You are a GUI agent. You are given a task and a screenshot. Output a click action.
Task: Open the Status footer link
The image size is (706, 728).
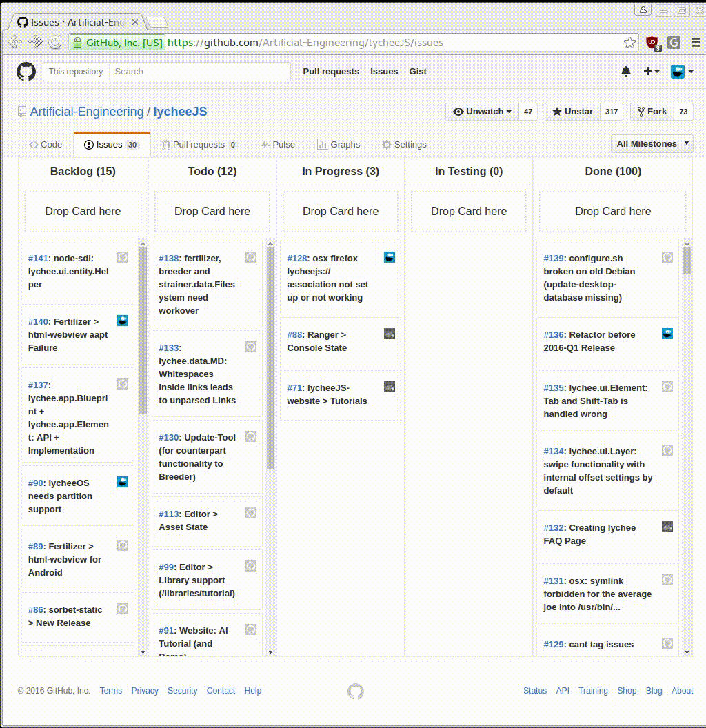click(535, 690)
